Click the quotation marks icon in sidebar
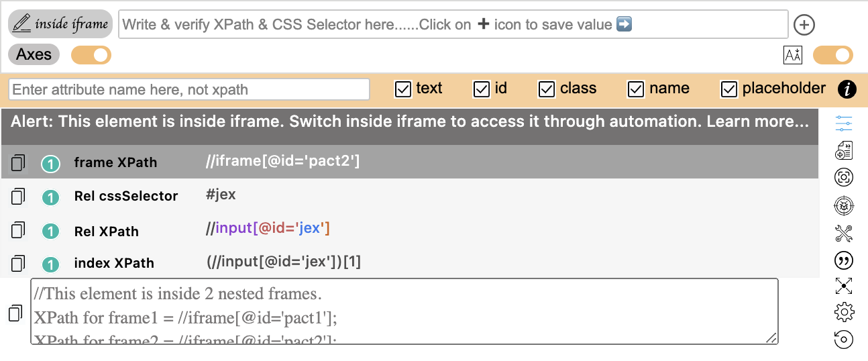Screen dimensions: 868x361 (844, 260)
